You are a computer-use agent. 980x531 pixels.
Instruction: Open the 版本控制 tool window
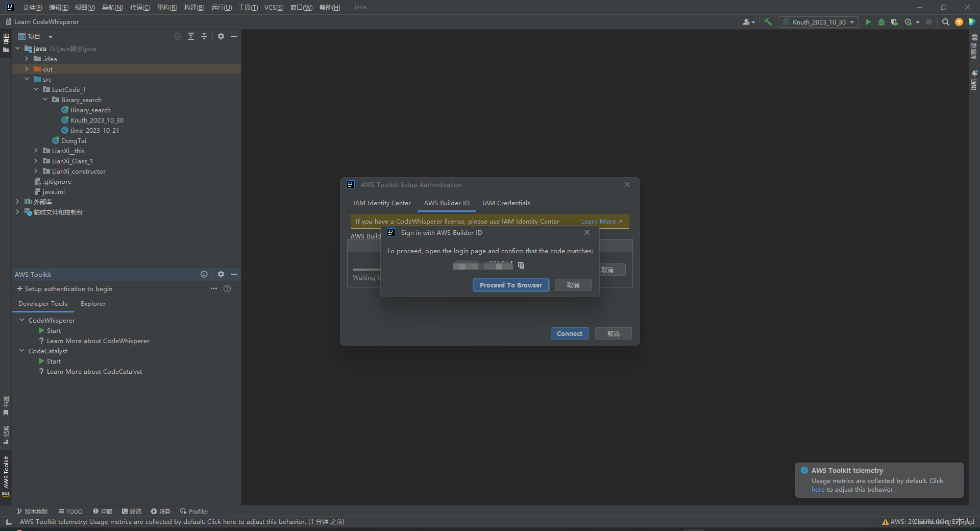tap(32, 511)
